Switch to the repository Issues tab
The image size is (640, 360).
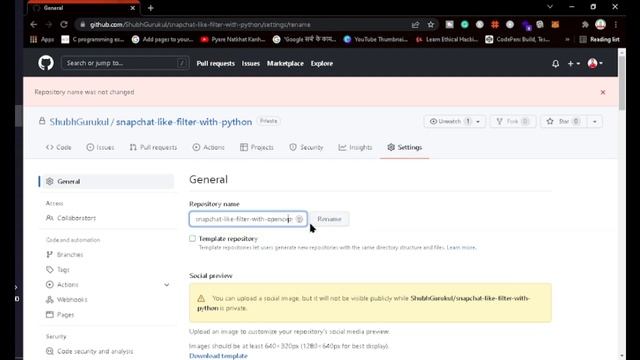[x=100, y=147]
